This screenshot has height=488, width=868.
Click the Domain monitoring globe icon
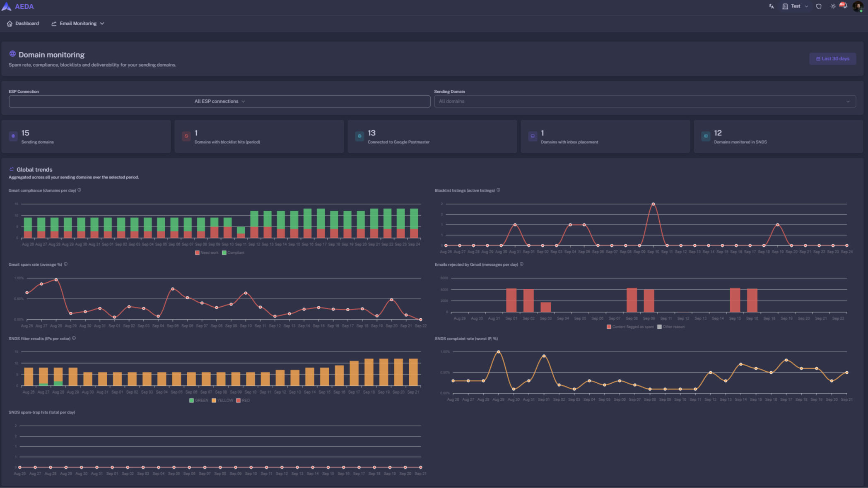point(12,54)
